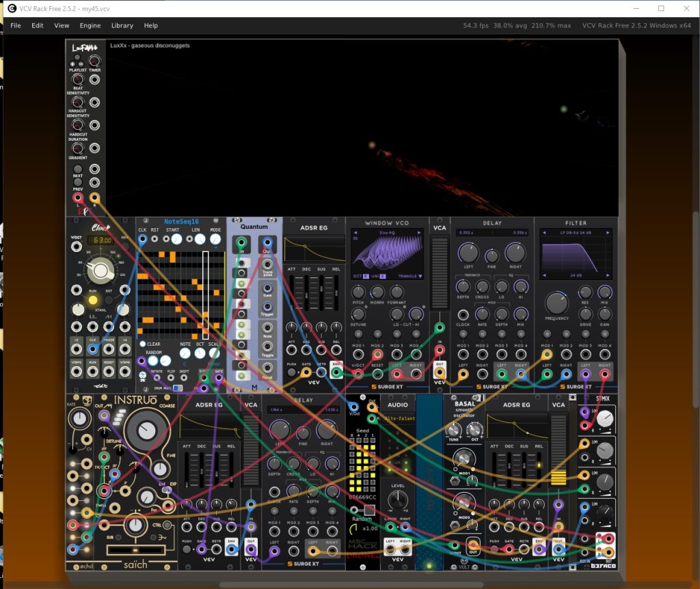The image size is (700, 589).
Task: Click the RATE knob on ochd module
Action: (79, 419)
